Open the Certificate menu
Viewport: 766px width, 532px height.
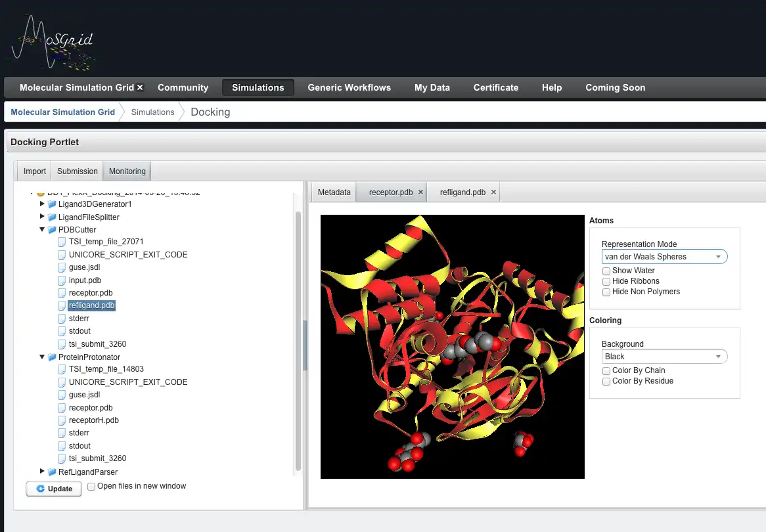496,87
